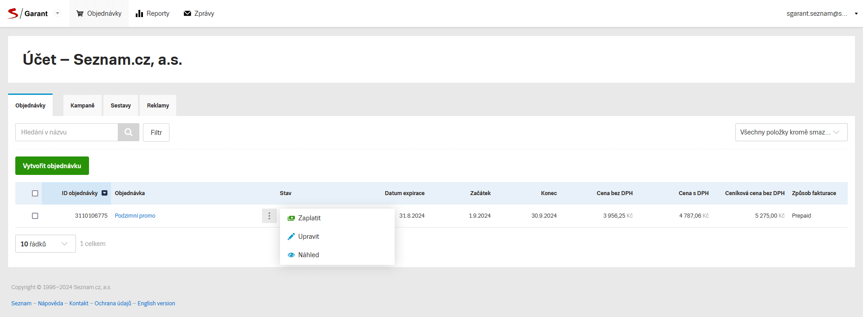The image size is (868, 317).
Task: Open Reporty in the top navigation
Action: point(152,13)
